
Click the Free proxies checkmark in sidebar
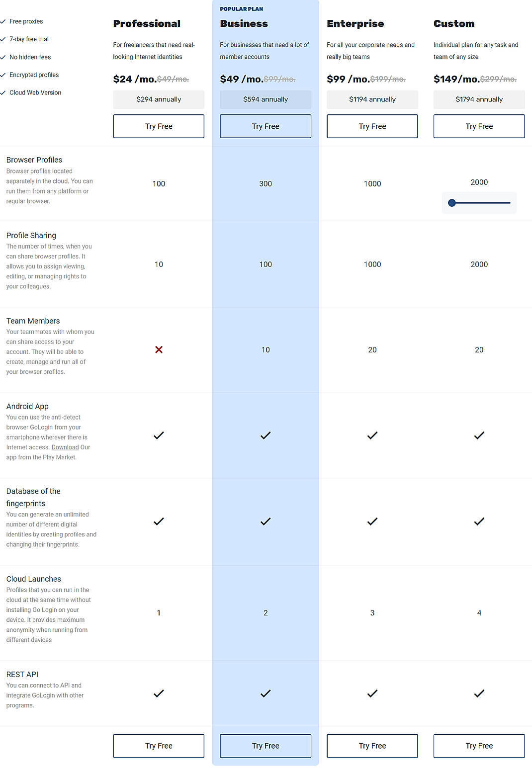click(4, 21)
